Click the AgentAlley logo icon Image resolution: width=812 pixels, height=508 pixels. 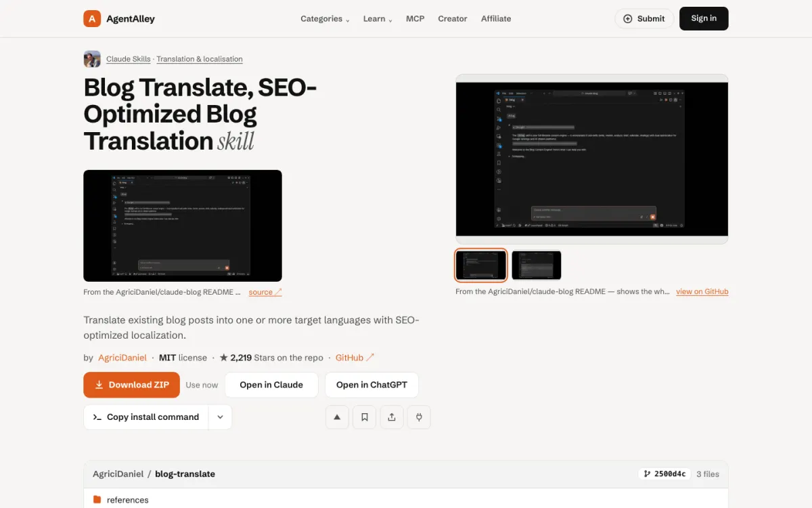tap(92, 18)
